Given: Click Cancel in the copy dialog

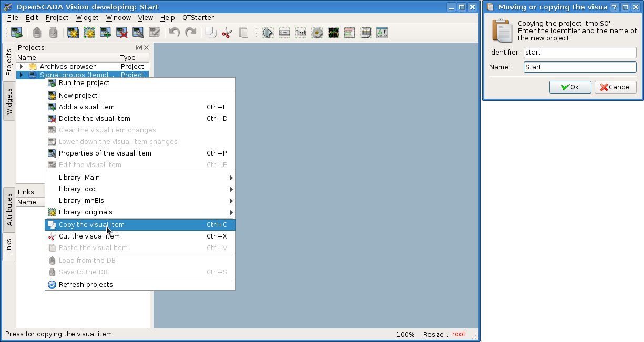Looking at the screenshot, I should [616, 87].
